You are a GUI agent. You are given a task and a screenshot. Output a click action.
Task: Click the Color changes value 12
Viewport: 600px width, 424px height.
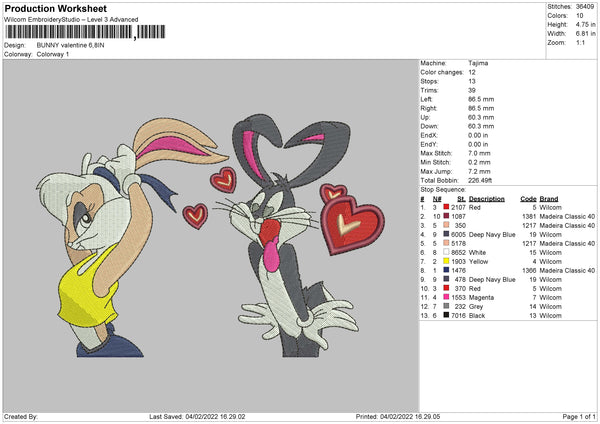click(472, 72)
